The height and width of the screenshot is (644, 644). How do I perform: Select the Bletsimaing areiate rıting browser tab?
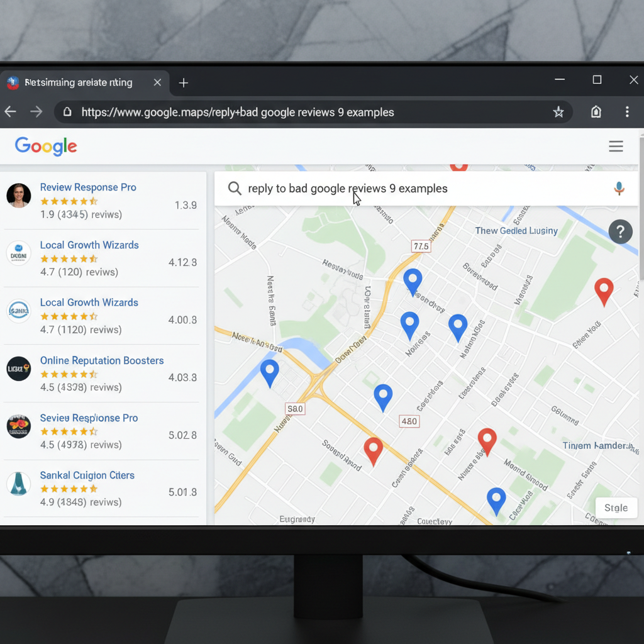(x=84, y=82)
